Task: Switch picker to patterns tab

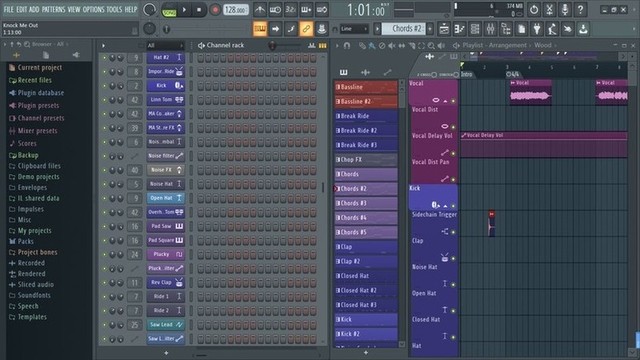Action: [344, 72]
